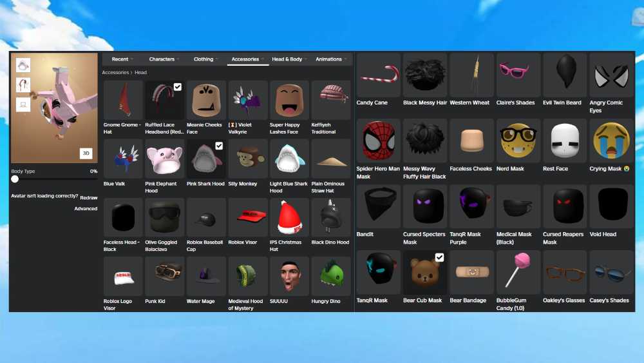Equip the Evil Twin Beard
Image resolution: width=644 pixels, height=363 pixels.
(x=565, y=75)
